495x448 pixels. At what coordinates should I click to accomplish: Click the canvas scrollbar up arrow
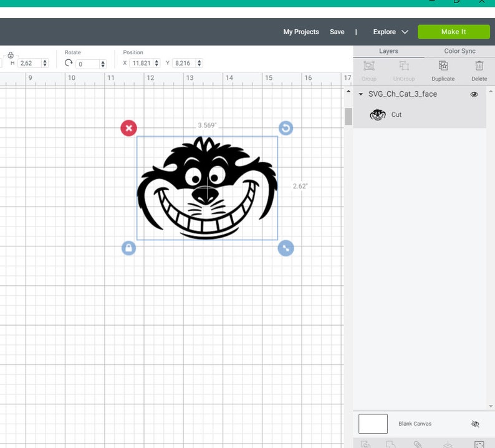click(x=348, y=92)
